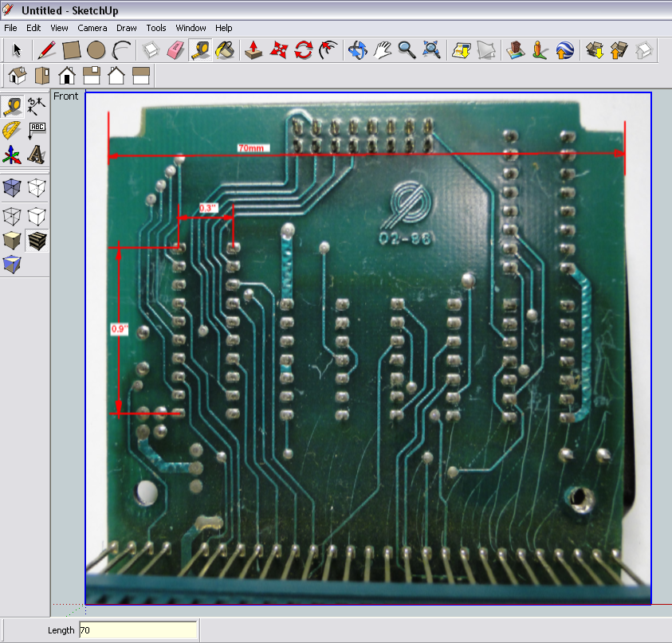Click Preview in Google Earth icon
The height and width of the screenshot is (643, 672).
pyautogui.click(x=565, y=50)
